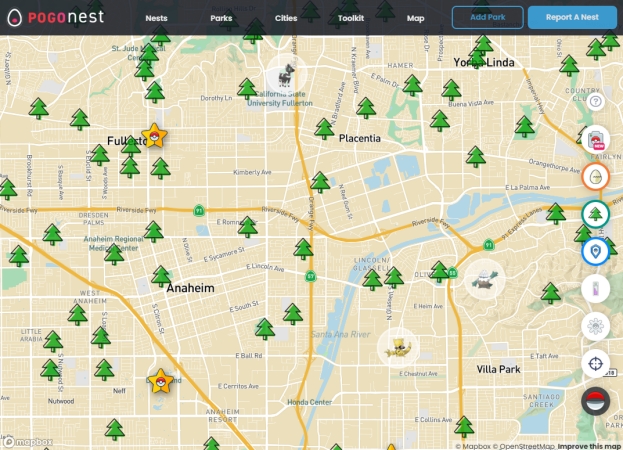Click the tree marker above Anaheim city label
Image resolution: width=623 pixels, height=450 pixels.
[161, 276]
